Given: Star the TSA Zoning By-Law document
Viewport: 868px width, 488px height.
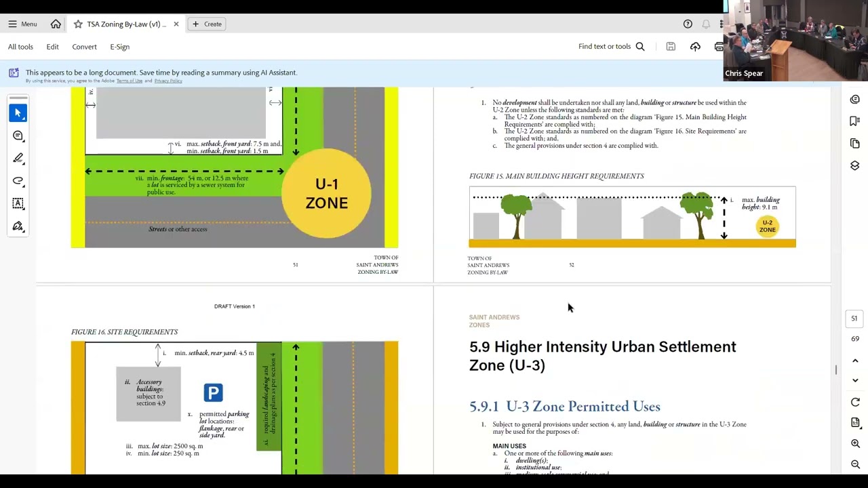Looking at the screenshot, I should pyautogui.click(x=78, y=24).
